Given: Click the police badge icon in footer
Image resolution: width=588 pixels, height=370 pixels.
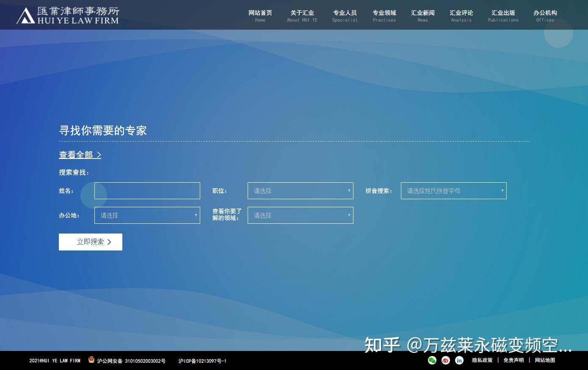Looking at the screenshot, I should click(x=91, y=360).
